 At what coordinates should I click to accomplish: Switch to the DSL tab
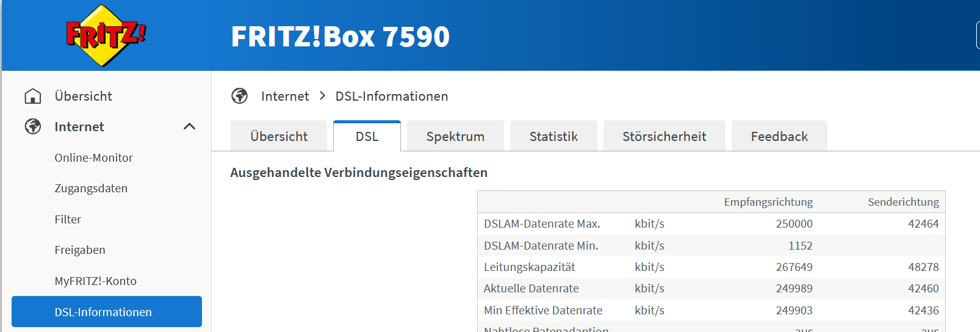(367, 136)
